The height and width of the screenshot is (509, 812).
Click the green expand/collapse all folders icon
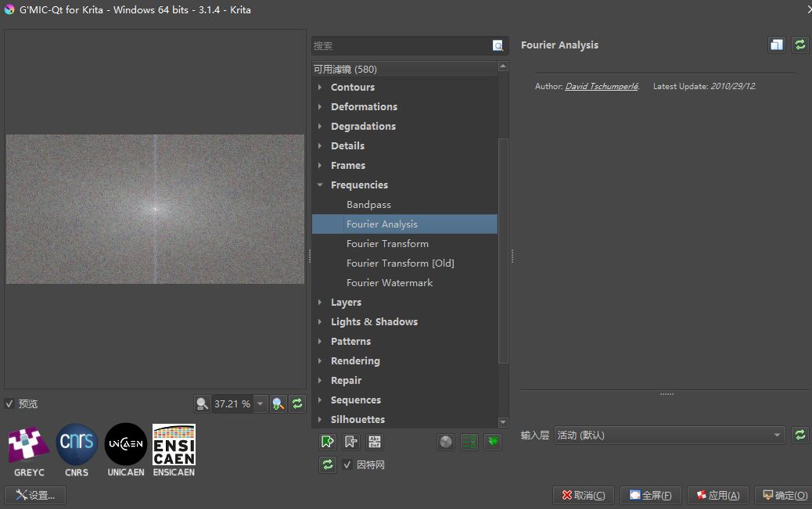coord(492,442)
